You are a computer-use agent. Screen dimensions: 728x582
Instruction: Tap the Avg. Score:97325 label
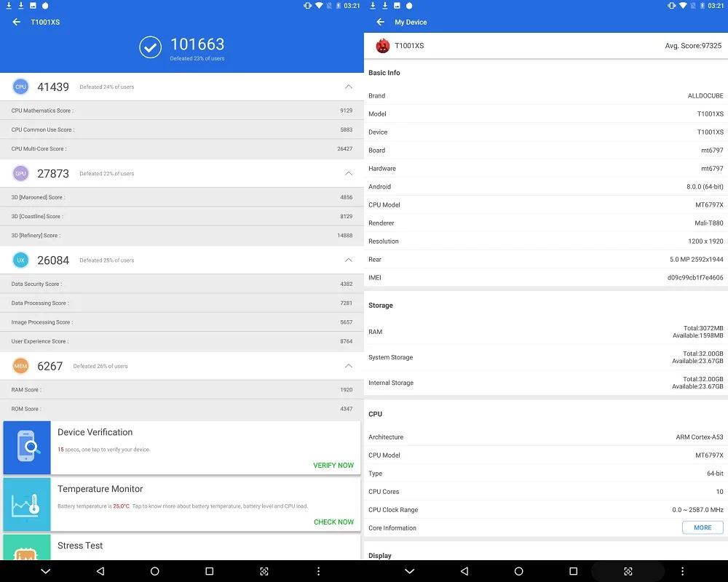point(693,46)
